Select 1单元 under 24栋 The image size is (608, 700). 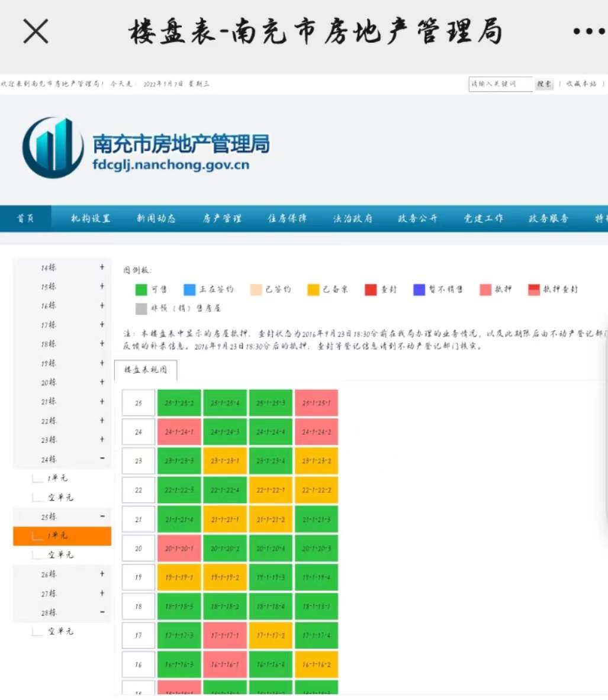57,478
